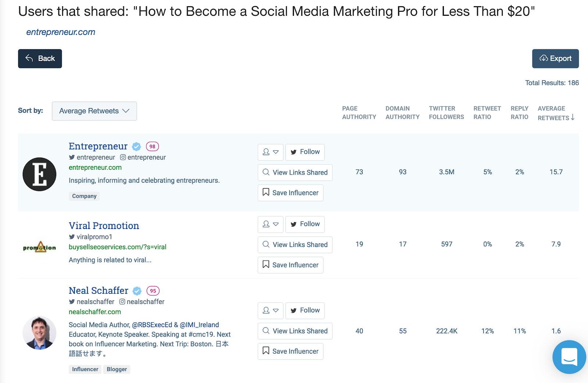Save Neal Schaffer as influencer
588x383 pixels.
(x=290, y=351)
